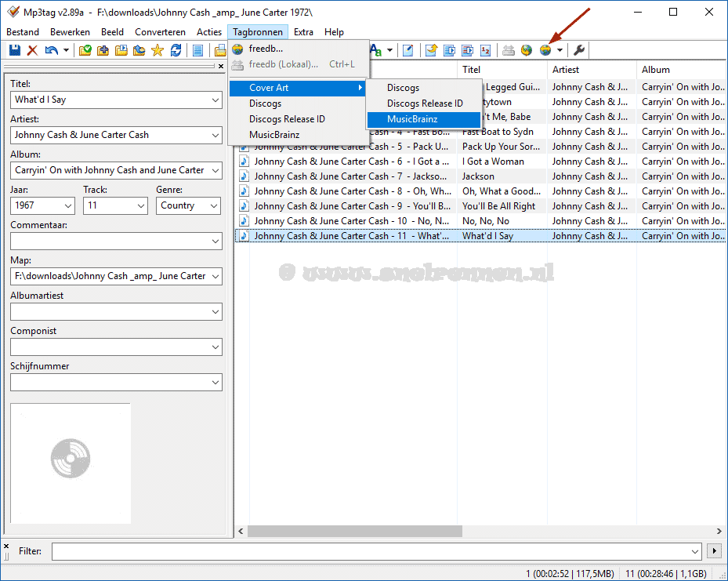Click the horizontal scrollbar thumb in file list
The height and width of the screenshot is (581, 728).
pyautogui.click(x=355, y=531)
